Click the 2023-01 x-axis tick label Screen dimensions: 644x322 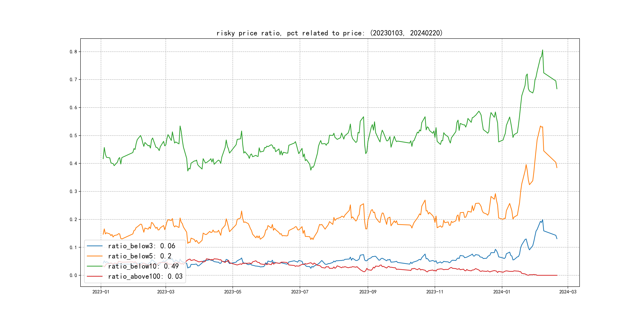point(101,292)
